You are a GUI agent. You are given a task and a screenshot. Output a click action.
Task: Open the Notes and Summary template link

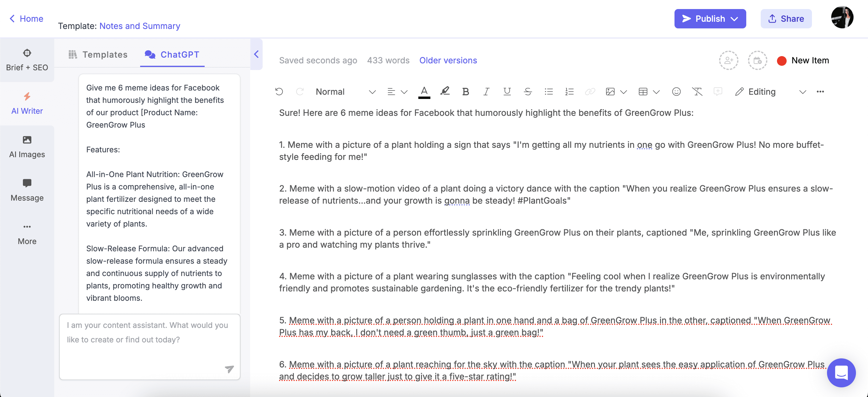coord(140,26)
